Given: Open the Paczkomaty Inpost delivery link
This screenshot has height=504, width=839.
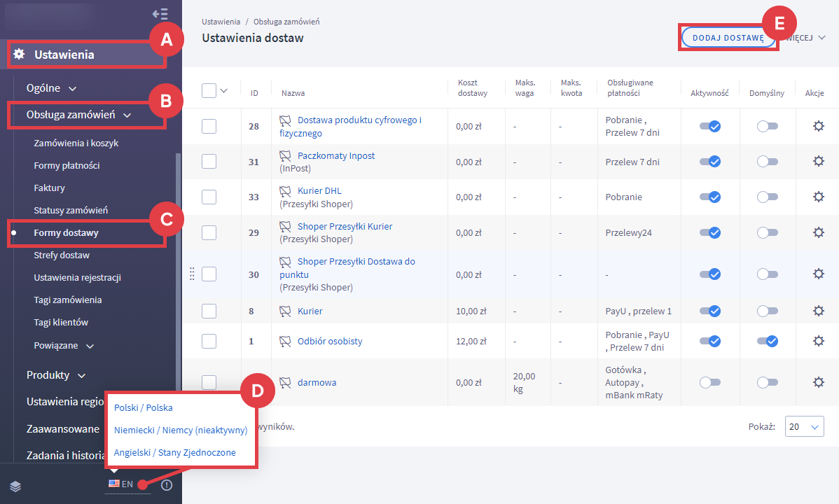Looking at the screenshot, I should click(336, 156).
